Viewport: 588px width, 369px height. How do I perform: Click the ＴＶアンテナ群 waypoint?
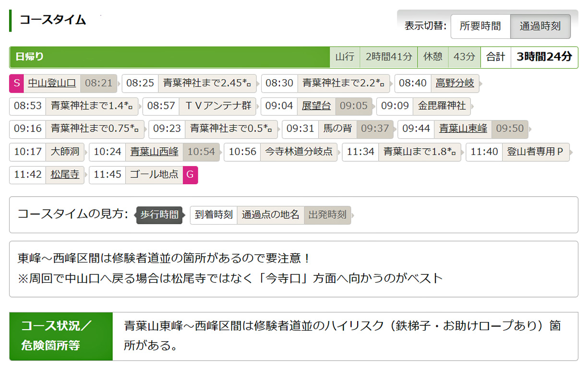[218, 106]
